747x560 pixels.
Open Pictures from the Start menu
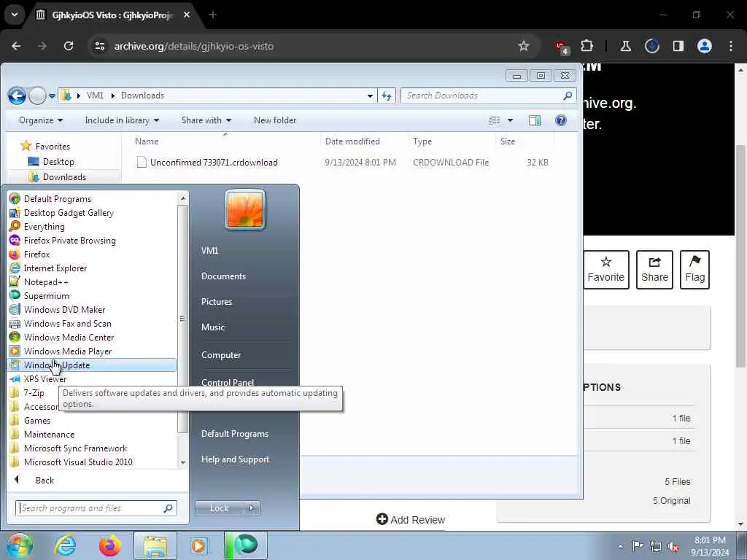[217, 302]
